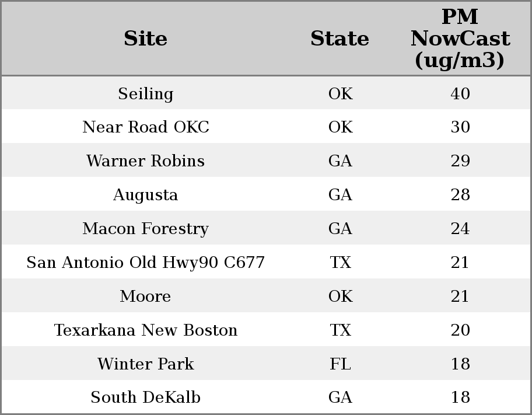The width and height of the screenshot is (532, 415).
Task: Click the Site column header
Action: pyautogui.click(x=145, y=39)
